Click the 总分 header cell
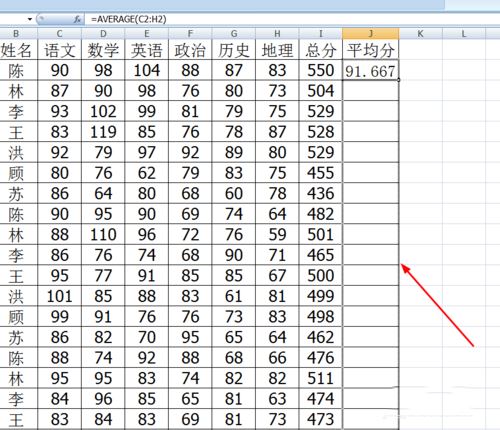Screen dimensions: 500x430 [x=321, y=50]
